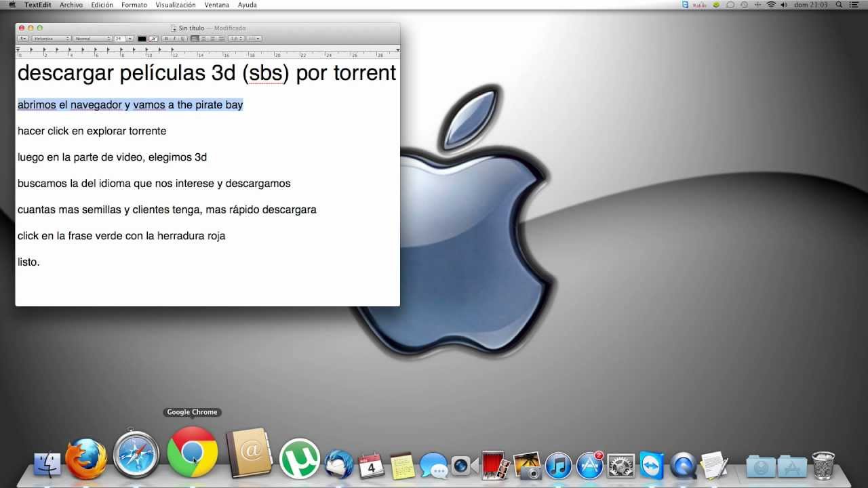Open the App Store with badge
The image size is (868, 488).
(589, 465)
